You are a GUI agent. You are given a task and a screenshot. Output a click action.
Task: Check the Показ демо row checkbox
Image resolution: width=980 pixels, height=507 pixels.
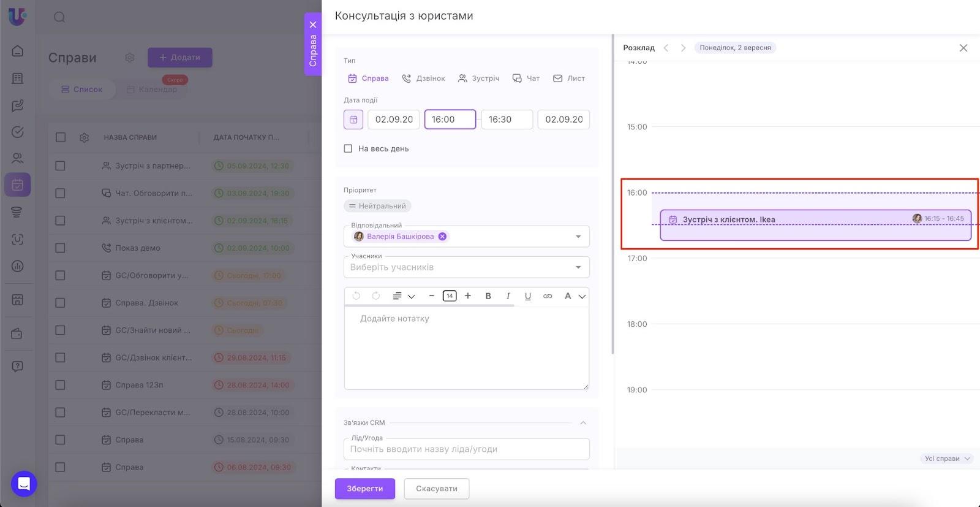click(x=60, y=248)
